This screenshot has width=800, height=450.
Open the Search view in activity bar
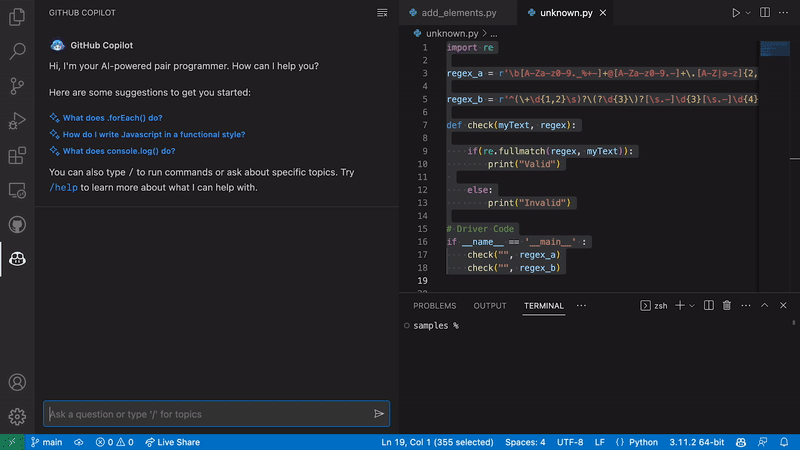(17, 50)
